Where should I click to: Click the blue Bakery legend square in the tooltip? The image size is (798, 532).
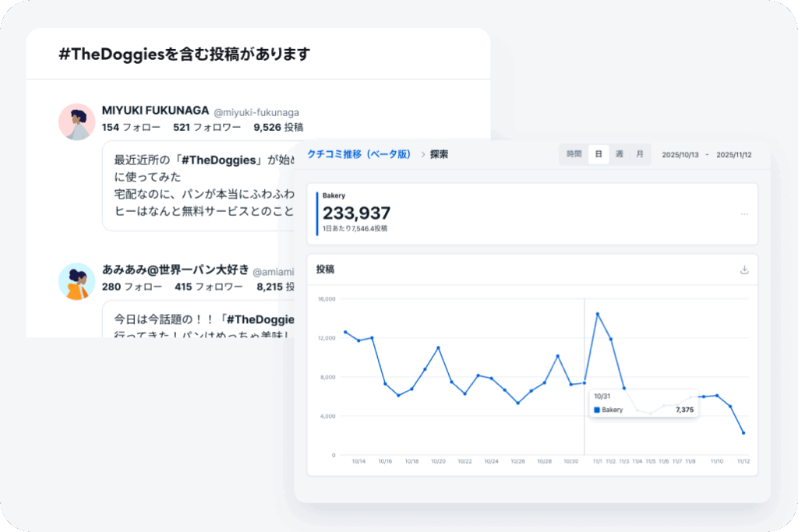(597, 410)
